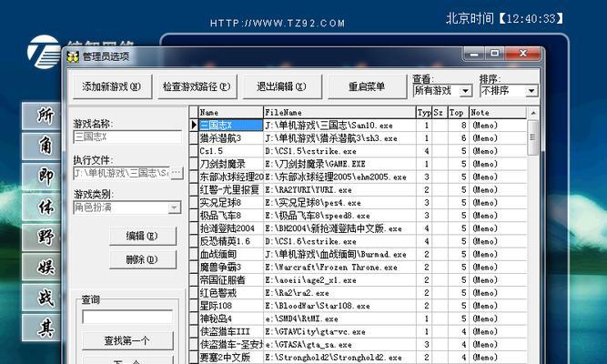Select the row 红色警戒
This screenshot has width=607, height=364.
358,293
